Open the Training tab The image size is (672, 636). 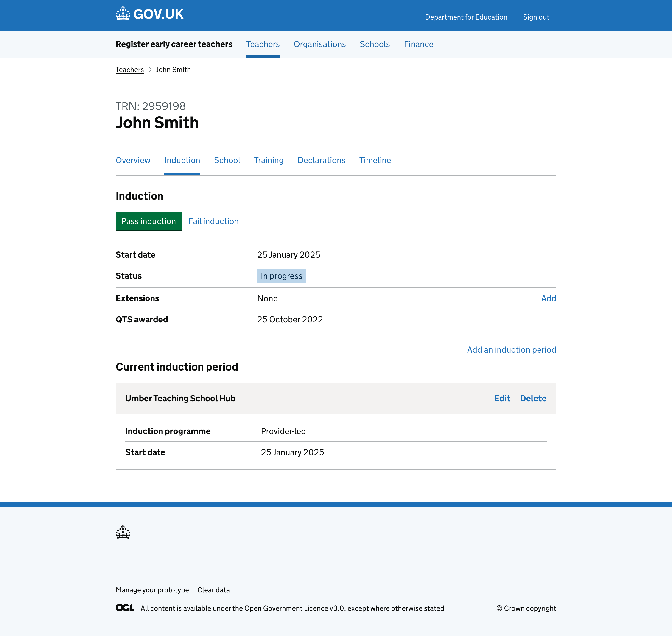tap(269, 160)
